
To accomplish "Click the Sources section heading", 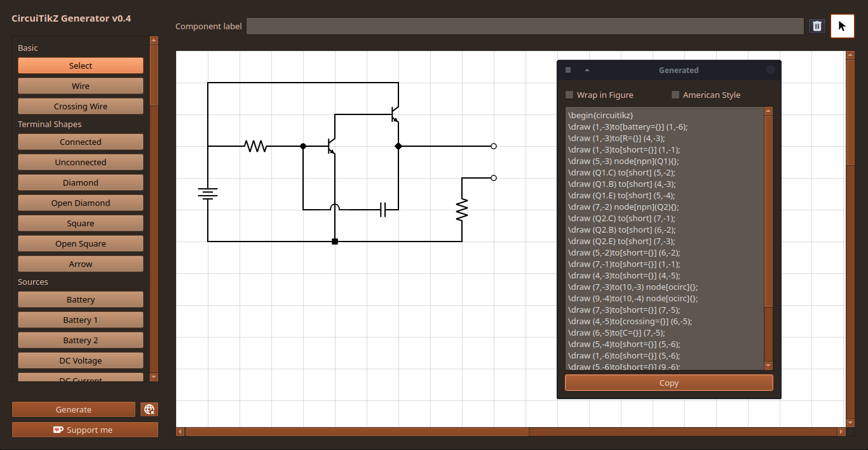I will pyautogui.click(x=33, y=282).
